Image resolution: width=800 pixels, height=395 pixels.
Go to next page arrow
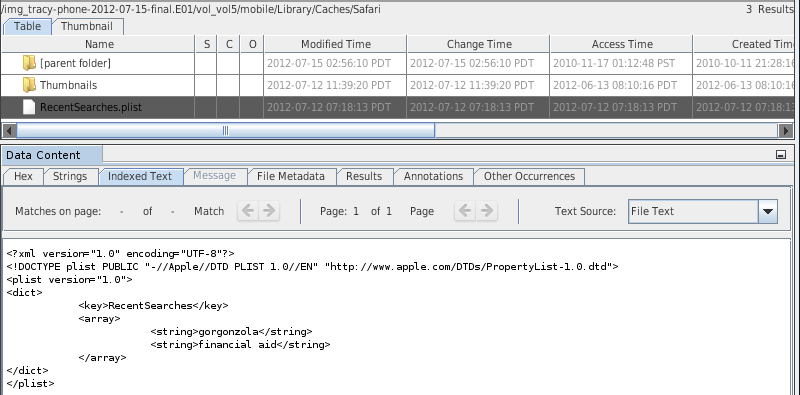487,211
